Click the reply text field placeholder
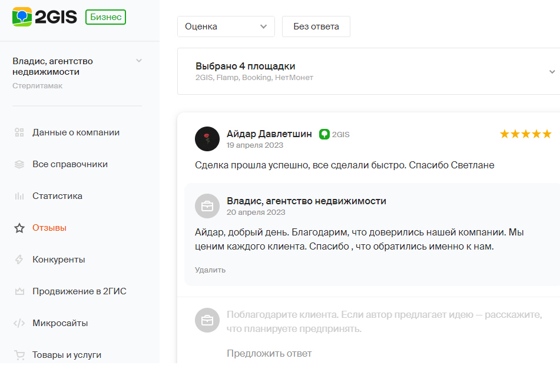Viewport: 560px width, 392px height. (x=385, y=322)
